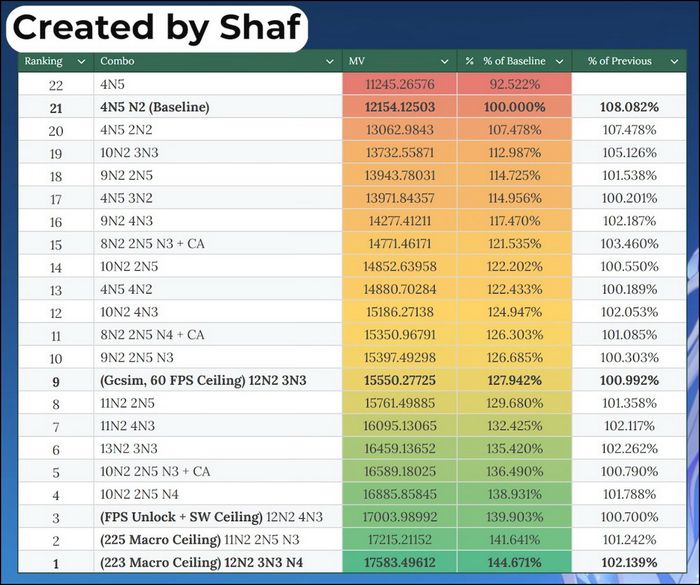Select the 144.671% baseline cell
Screen dimensions: 700x585
point(514,562)
